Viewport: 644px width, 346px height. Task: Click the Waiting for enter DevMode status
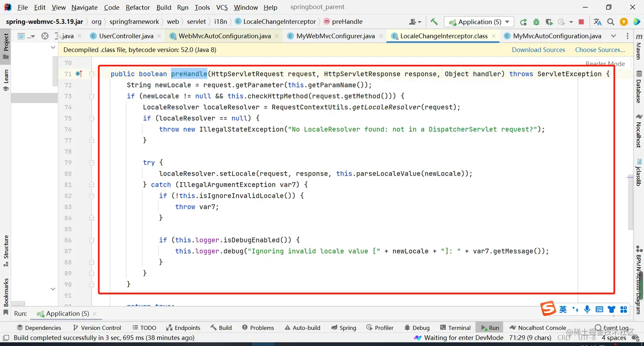pos(460,338)
